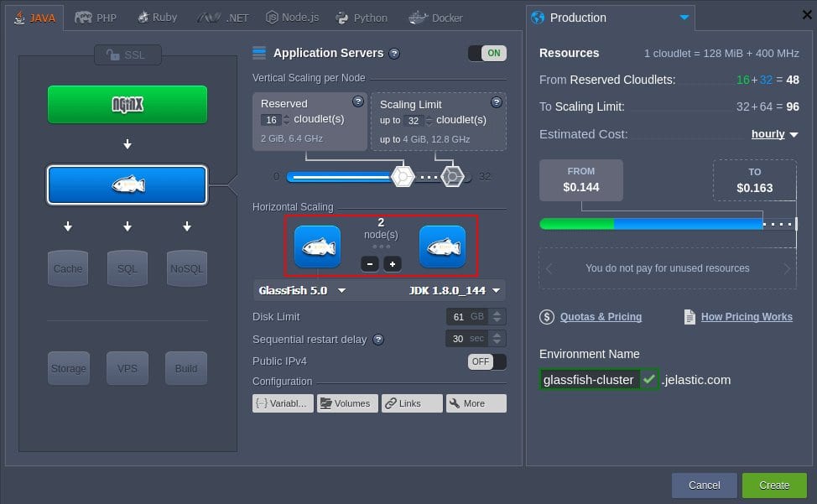Open help for Reserved cloudlets

(358, 101)
